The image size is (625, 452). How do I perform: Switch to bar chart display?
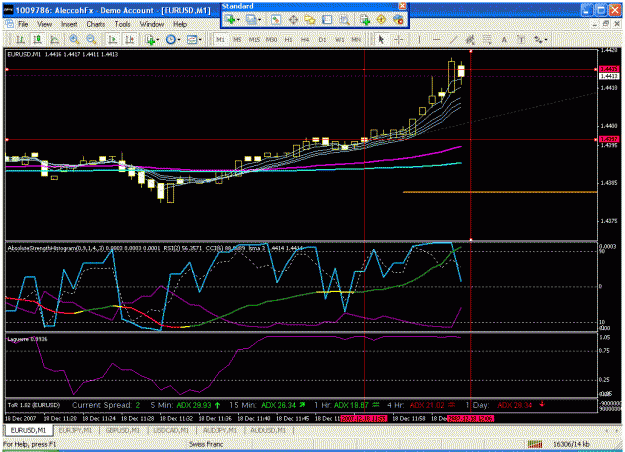coord(20,39)
